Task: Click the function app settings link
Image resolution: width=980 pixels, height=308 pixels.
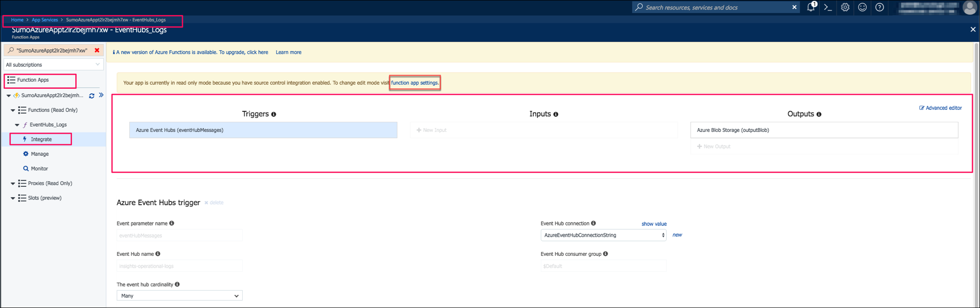Action: click(x=414, y=83)
